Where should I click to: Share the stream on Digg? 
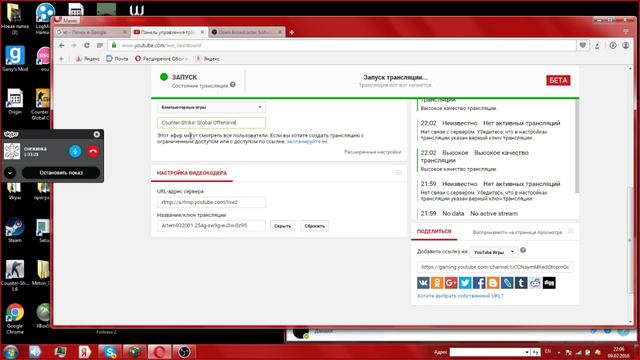(x=549, y=282)
